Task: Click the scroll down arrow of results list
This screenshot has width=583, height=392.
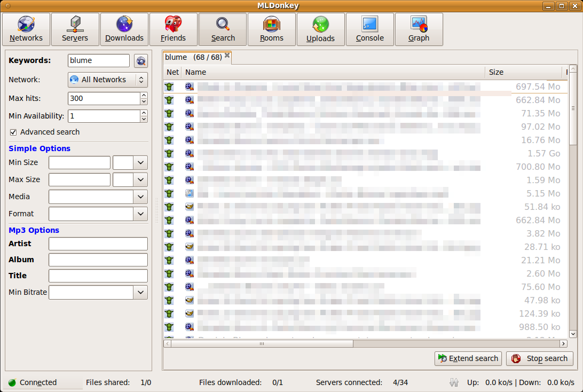Action: point(573,334)
